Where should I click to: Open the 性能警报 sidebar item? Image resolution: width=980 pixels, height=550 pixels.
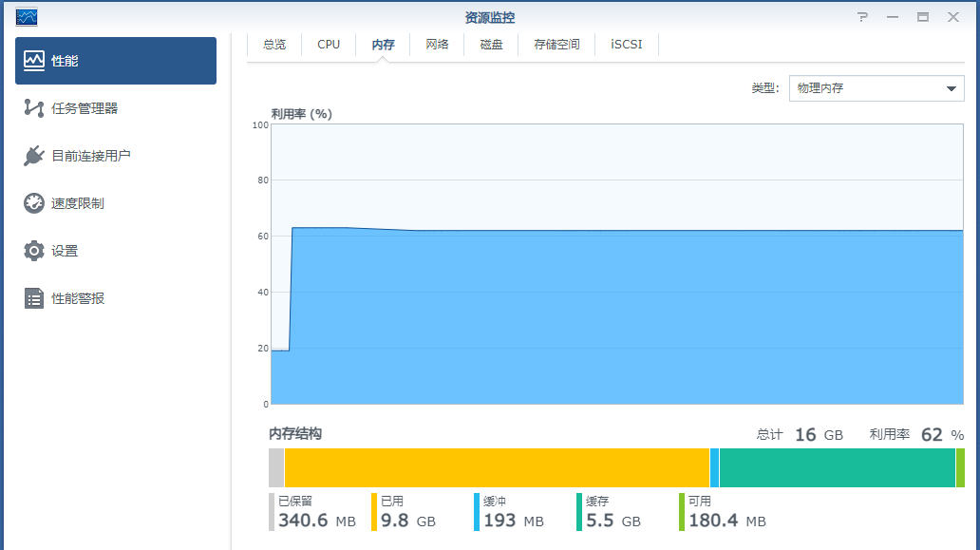(x=116, y=298)
